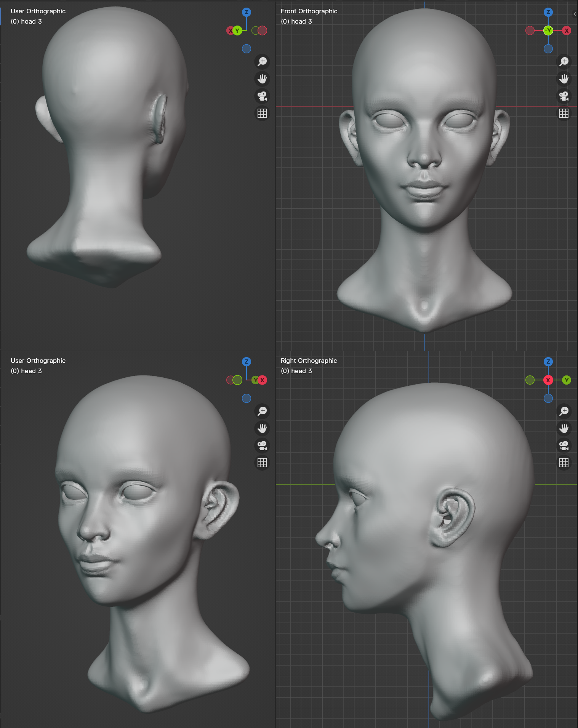The image size is (578, 728).
Task: Click green -Y axis in Front Orthographic gizmo
Action: point(548,30)
